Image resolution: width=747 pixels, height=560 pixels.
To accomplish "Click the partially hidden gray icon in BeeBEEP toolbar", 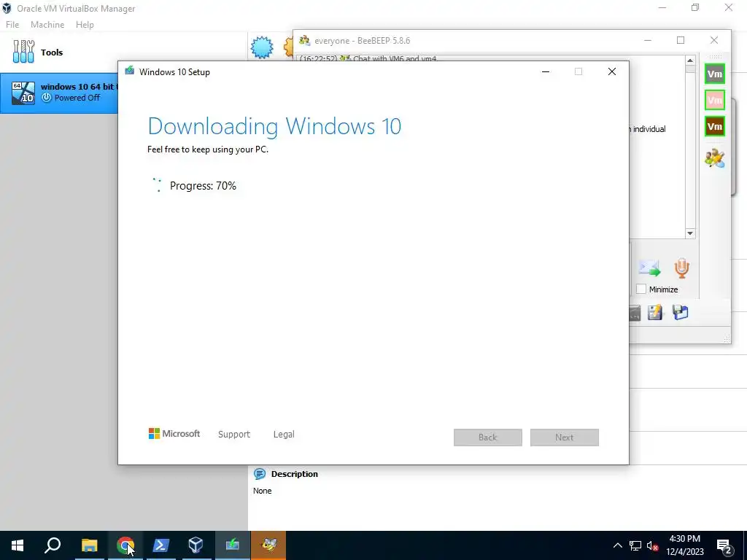I will (635, 313).
